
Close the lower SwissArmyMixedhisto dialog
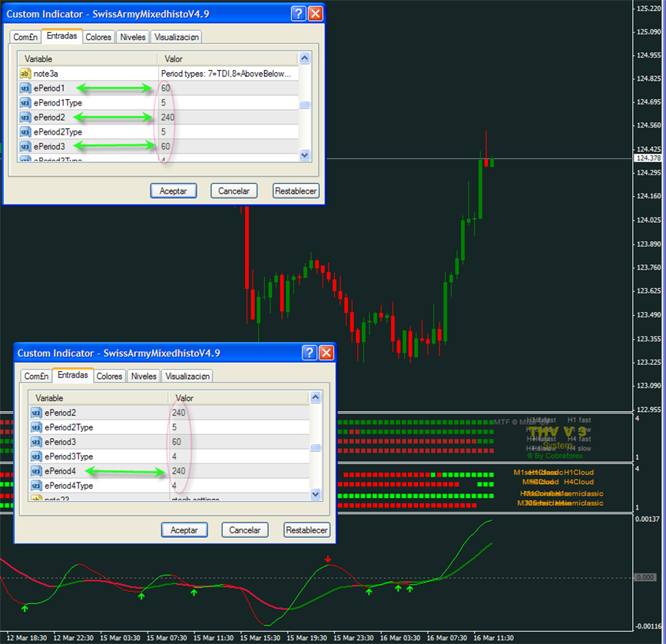(x=326, y=353)
